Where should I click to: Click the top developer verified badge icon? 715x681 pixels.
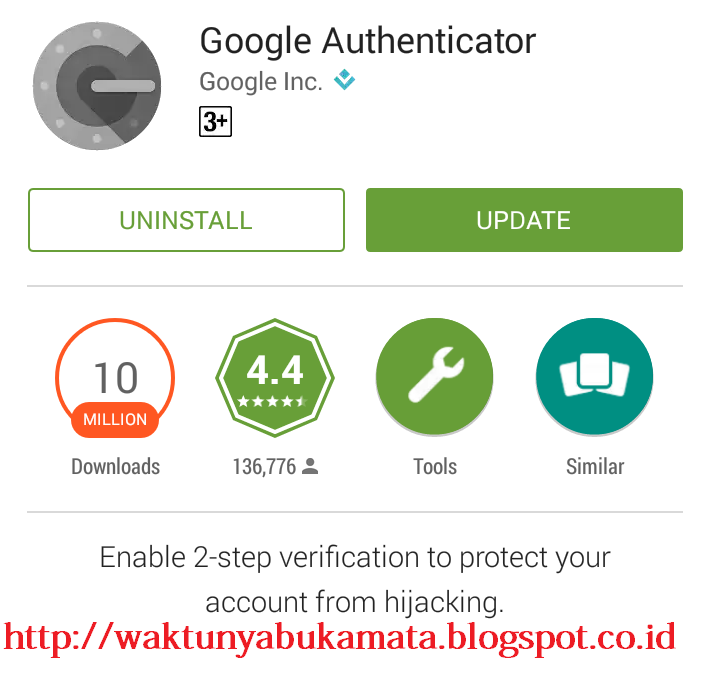(x=344, y=79)
